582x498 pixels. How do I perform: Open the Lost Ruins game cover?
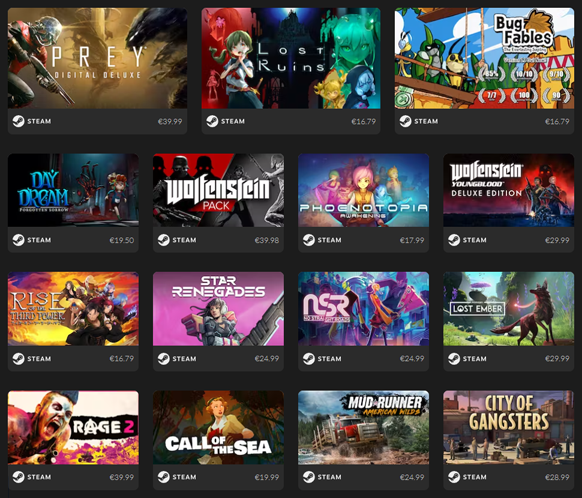click(x=291, y=58)
